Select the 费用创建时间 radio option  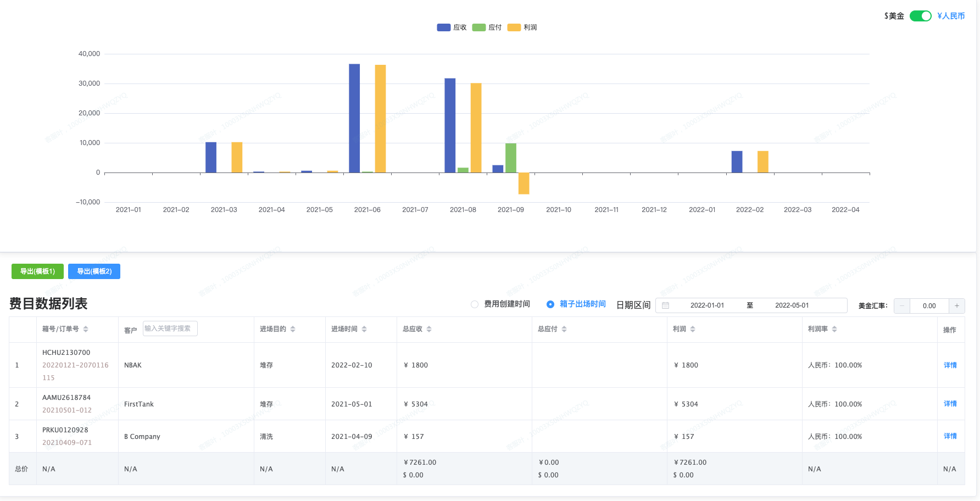click(x=475, y=304)
